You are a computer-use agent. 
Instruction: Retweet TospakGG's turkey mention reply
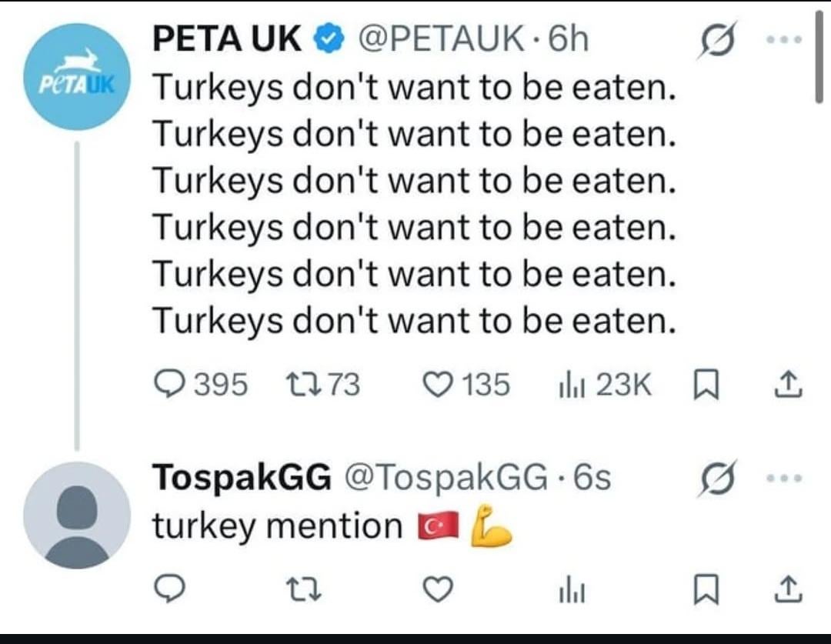point(297,590)
